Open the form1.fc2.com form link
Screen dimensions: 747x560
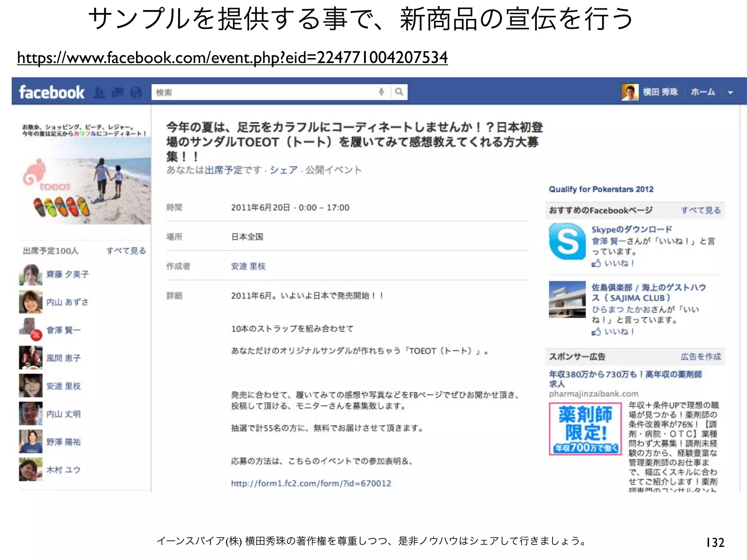tap(311, 483)
